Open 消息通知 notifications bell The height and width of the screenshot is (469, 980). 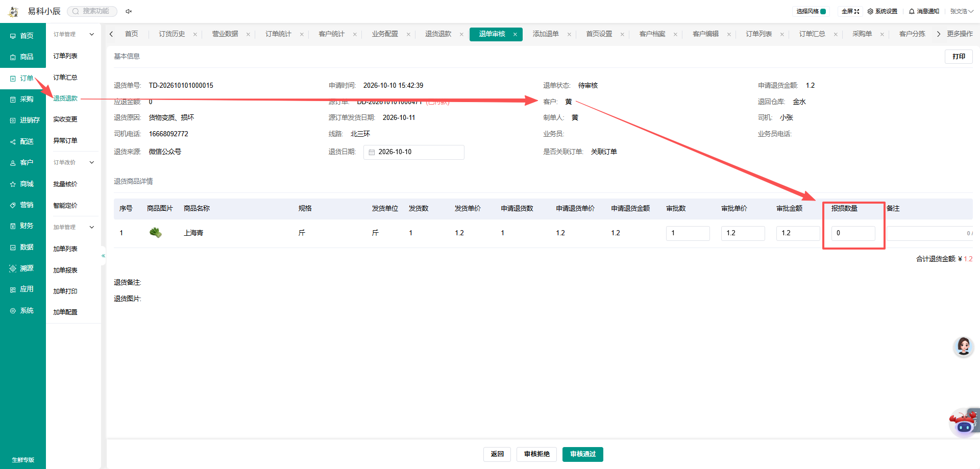924,11
